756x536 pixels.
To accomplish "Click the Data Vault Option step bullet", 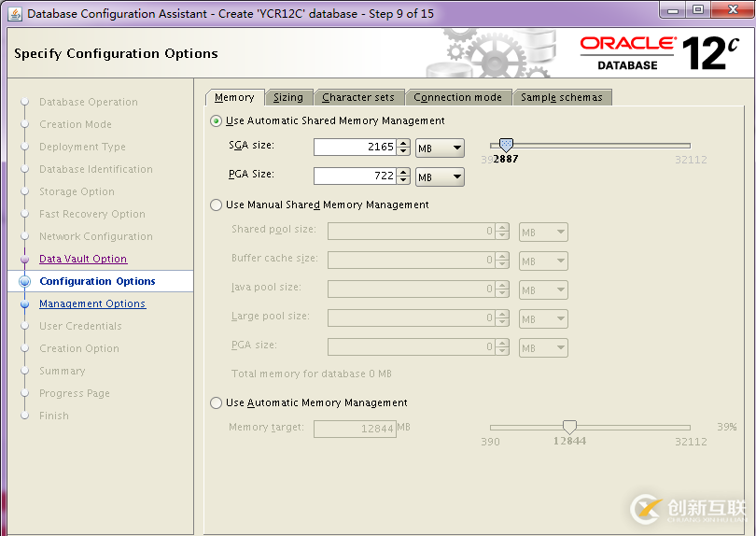I will pos(24,259).
